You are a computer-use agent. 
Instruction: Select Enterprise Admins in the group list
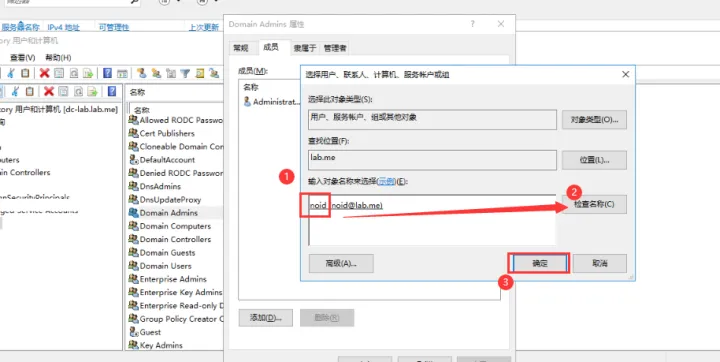174,279
